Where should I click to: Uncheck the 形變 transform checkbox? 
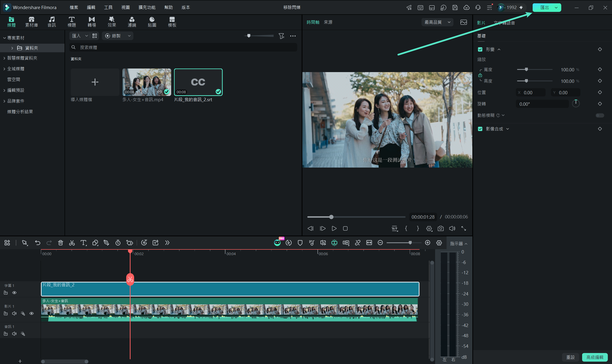point(480,50)
